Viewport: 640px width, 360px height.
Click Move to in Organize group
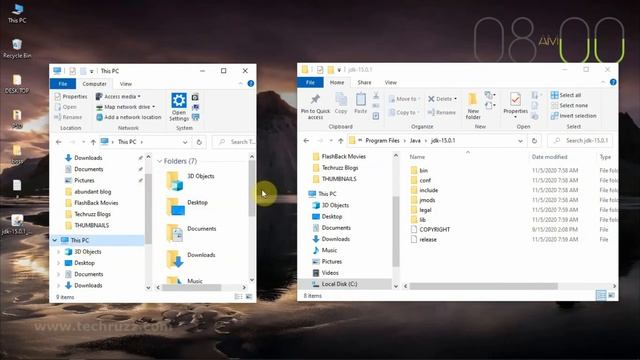click(x=404, y=99)
